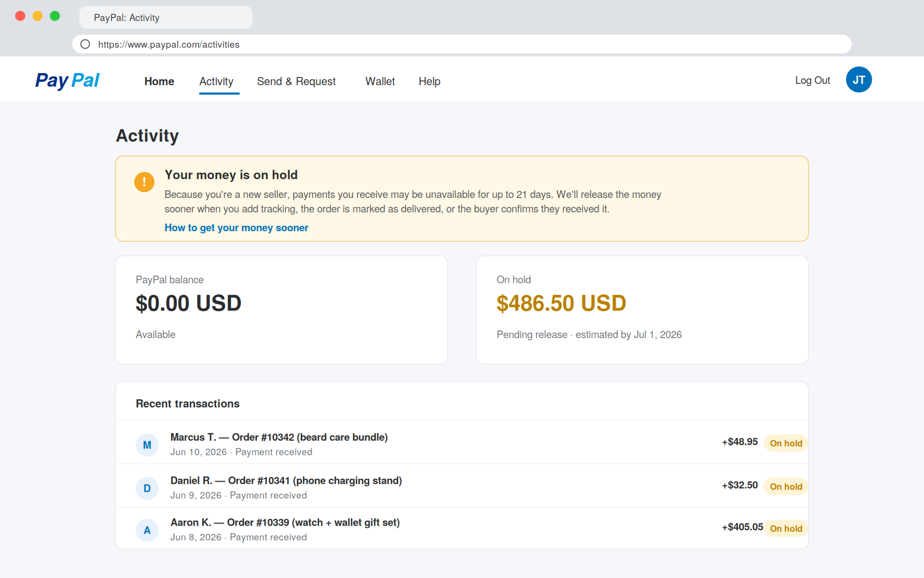The height and width of the screenshot is (578, 924).
Task: Click the Available label
Action: (x=155, y=334)
